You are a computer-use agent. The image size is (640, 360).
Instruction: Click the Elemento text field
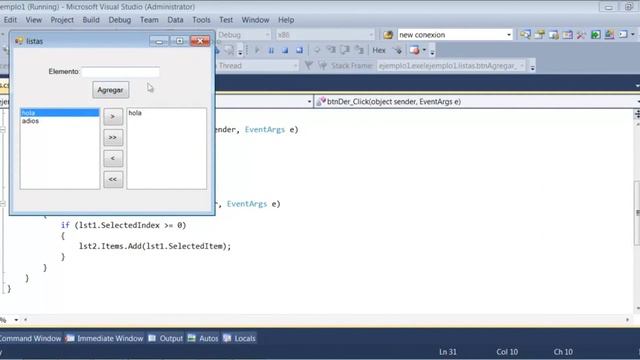[120, 72]
